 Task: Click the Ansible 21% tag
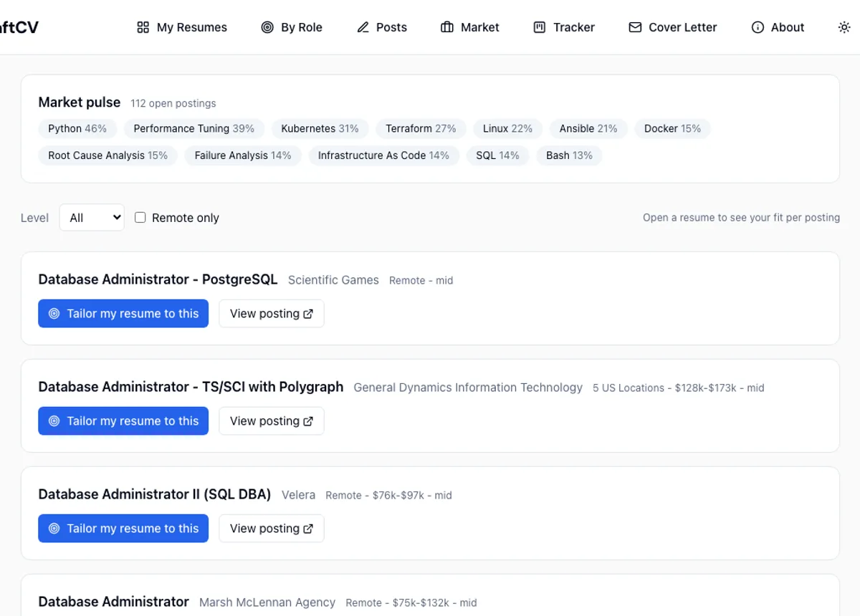pos(588,129)
